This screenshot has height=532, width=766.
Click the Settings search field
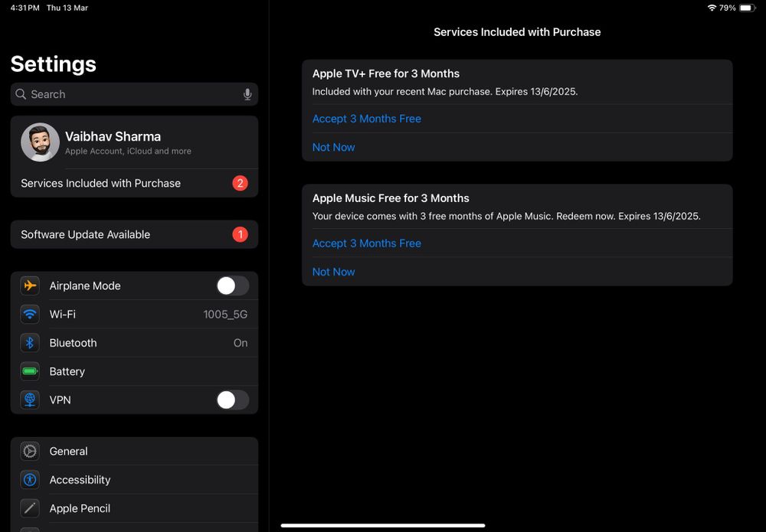point(134,94)
